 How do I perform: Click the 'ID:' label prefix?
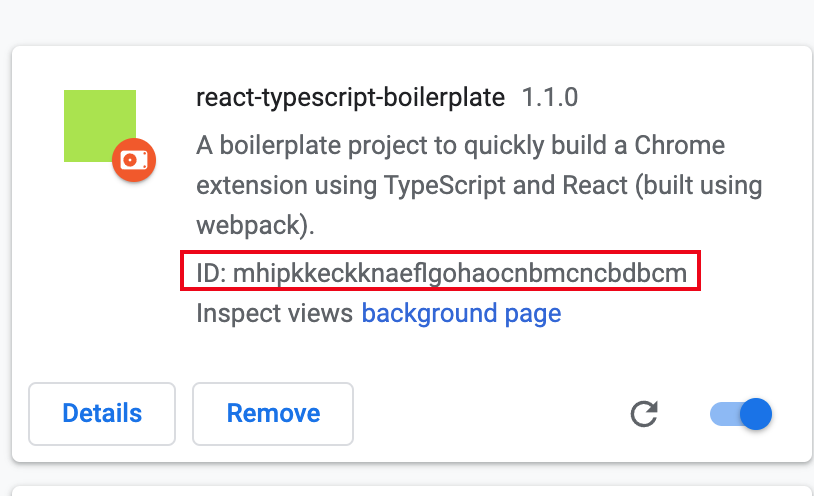click(211, 273)
